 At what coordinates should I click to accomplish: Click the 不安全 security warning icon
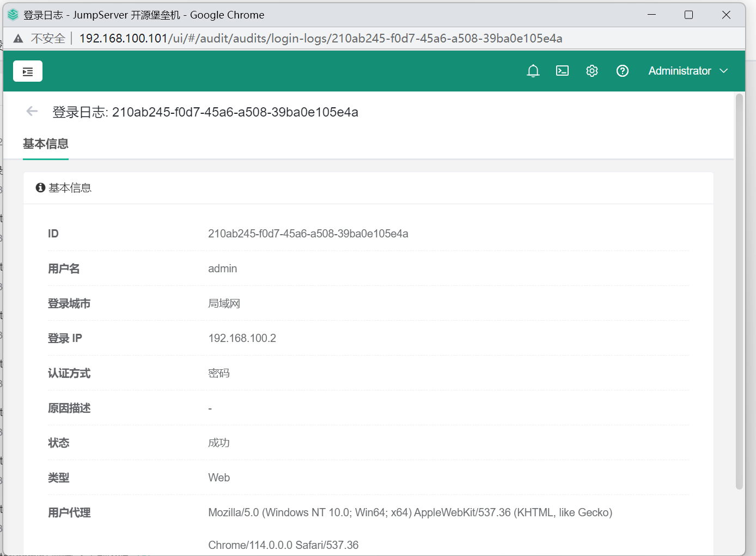click(18, 38)
